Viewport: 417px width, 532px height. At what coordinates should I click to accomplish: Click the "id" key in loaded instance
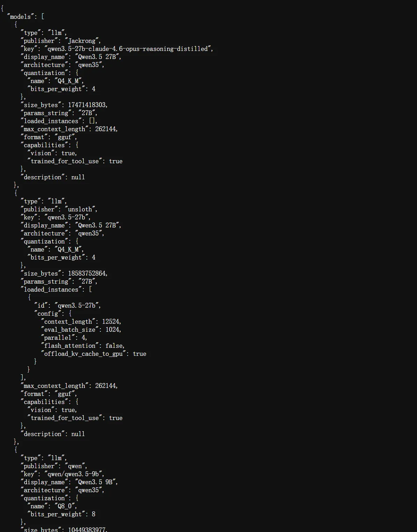tap(41, 306)
